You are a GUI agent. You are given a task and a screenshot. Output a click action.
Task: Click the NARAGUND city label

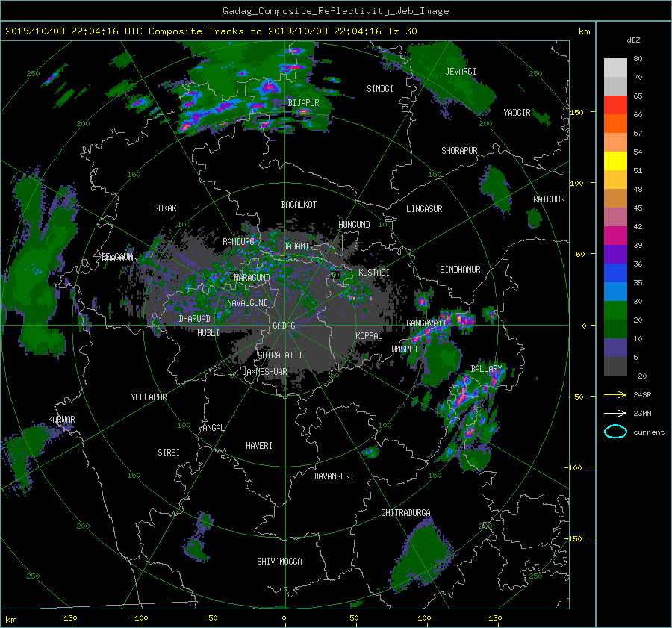click(252, 278)
